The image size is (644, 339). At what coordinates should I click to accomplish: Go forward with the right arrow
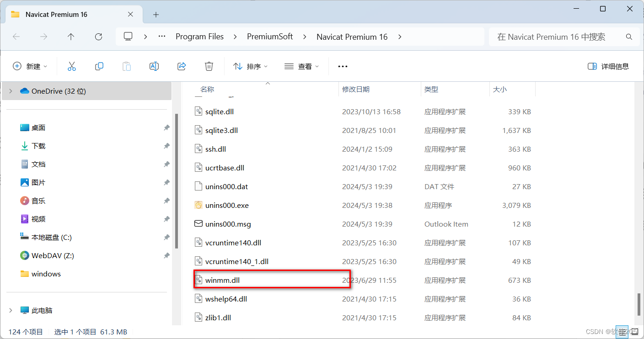point(43,37)
